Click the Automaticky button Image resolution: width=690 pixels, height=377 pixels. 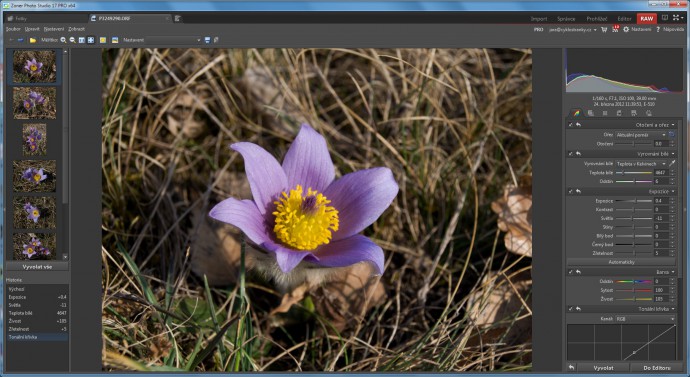(621, 262)
